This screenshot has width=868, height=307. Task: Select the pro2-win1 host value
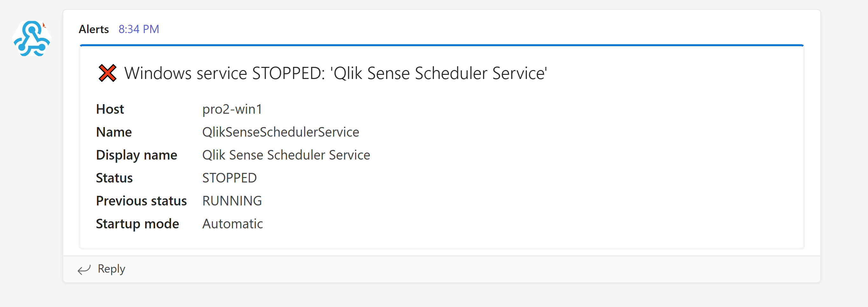click(232, 109)
